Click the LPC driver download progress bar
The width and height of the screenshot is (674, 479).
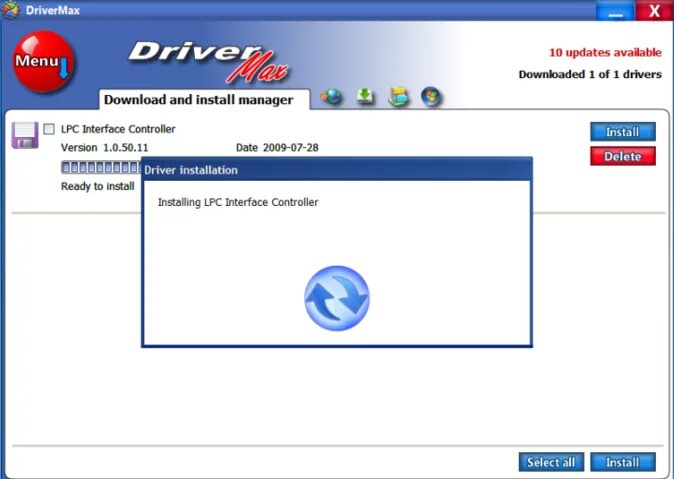point(101,167)
